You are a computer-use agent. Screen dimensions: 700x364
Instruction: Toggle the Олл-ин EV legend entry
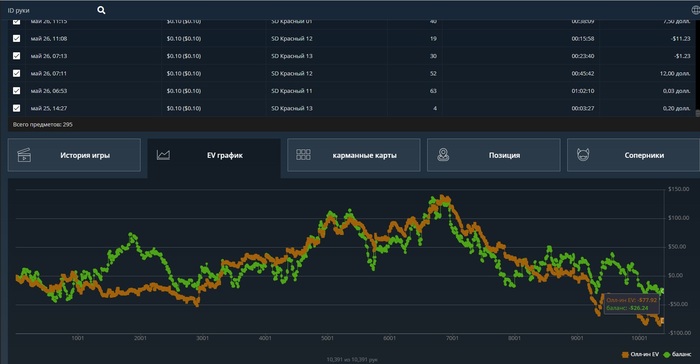[x=640, y=354]
